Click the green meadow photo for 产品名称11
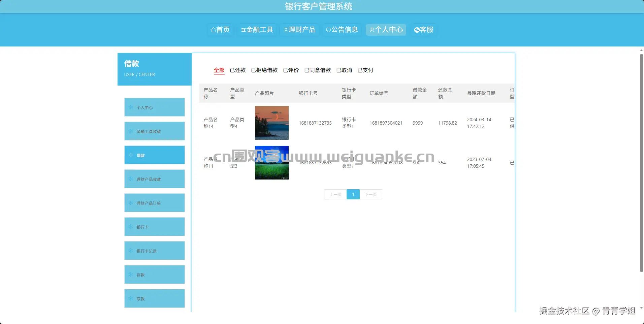644x324 pixels. (x=272, y=163)
